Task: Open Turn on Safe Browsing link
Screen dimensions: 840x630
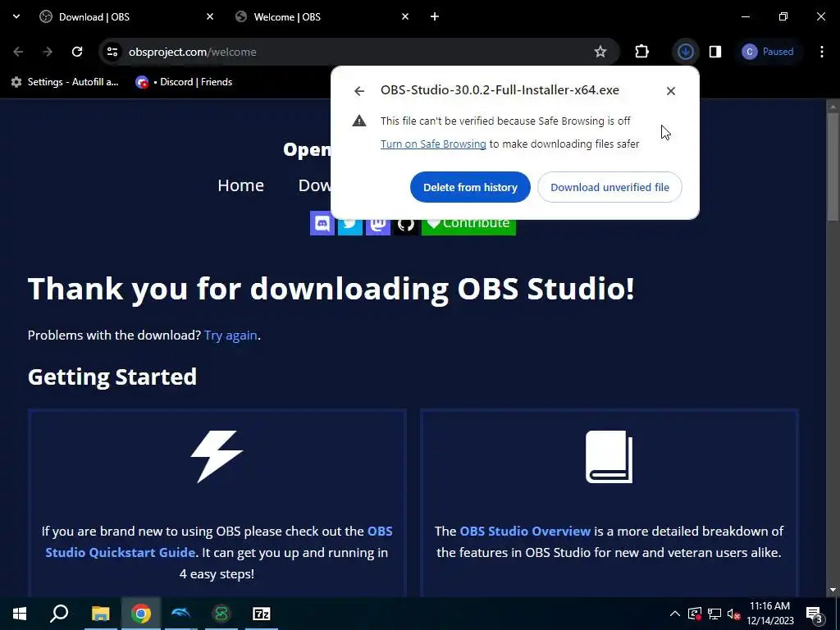Action: pyautogui.click(x=433, y=144)
